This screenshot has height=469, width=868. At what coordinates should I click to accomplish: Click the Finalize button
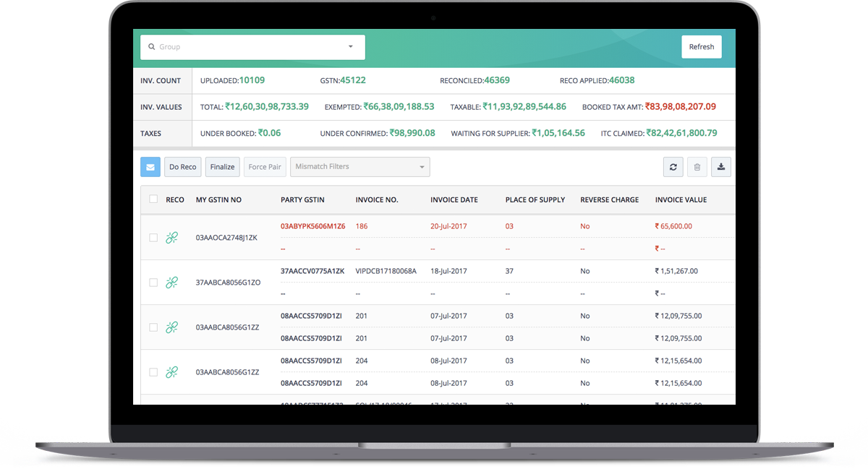click(223, 167)
